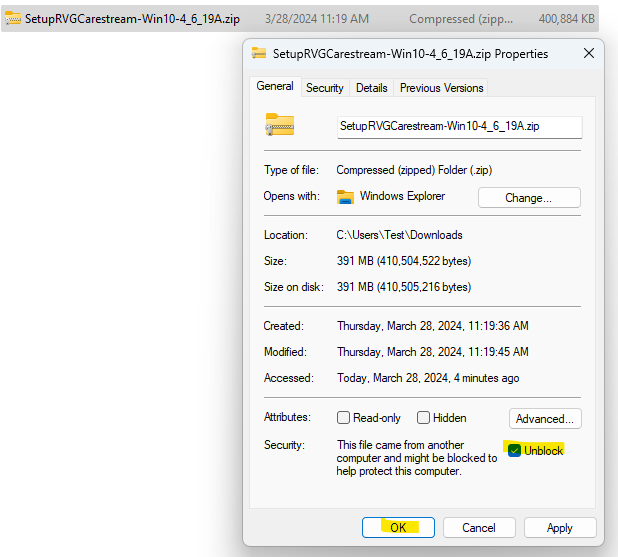Cancel the Properties dialog

[479, 528]
